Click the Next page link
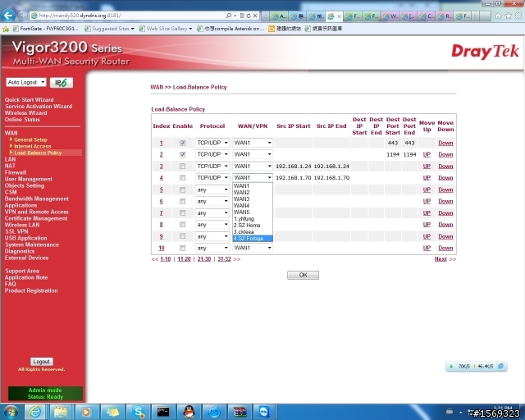The height and width of the screenshot is (420, 525). 441,259
